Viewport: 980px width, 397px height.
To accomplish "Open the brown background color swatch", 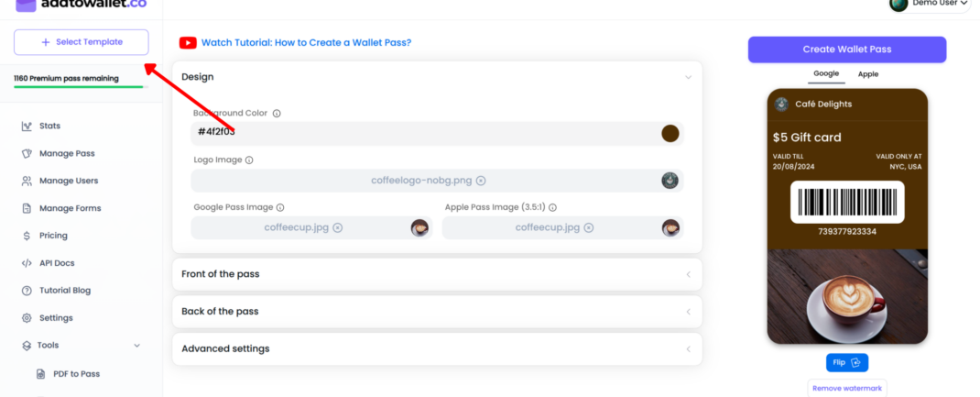I will pyautogui.click(x=670, y=133).
